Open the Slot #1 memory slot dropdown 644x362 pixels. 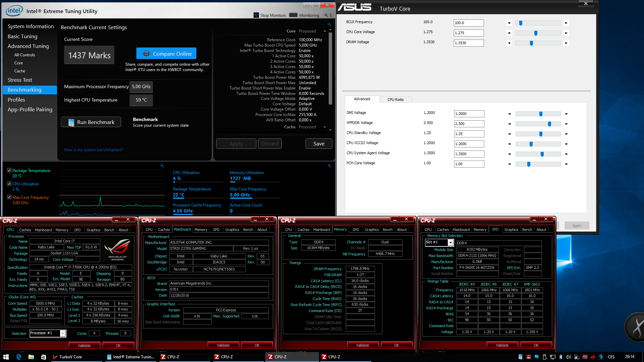(x=450, y=242)
